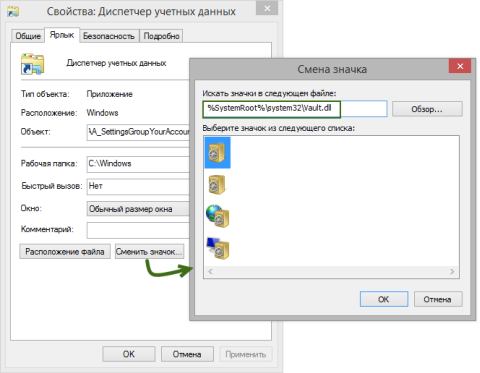The width and height of the screenshot is (480, 373).
Task: Select the computer monitor with safe icon
Action: pos(218,248)
